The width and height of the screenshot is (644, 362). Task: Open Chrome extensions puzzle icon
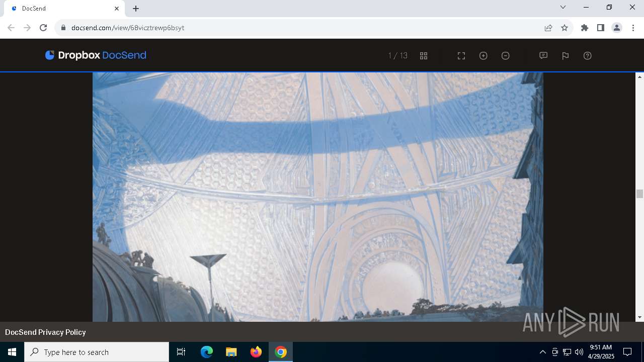[585, 28]
